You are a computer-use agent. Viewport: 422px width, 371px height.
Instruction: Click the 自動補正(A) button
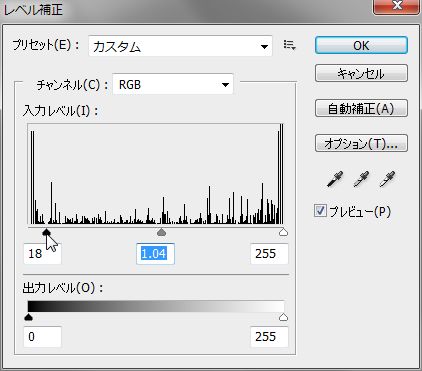click(x=361, y=108)
